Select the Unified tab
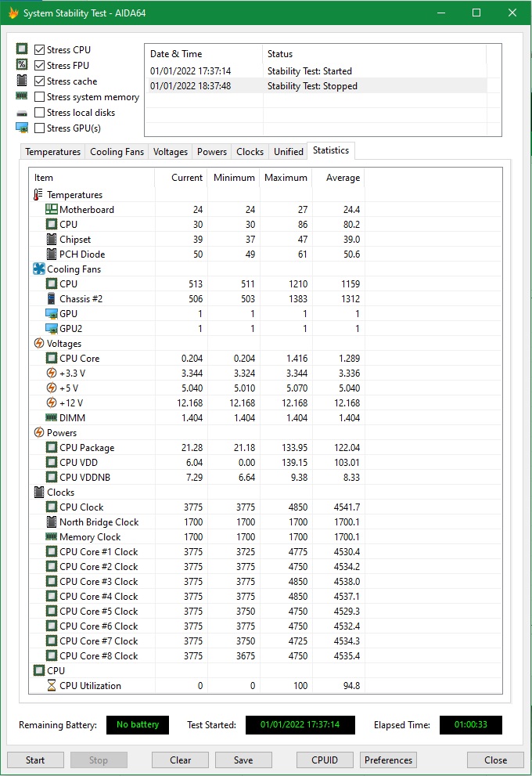The width and height of the screenshot is (532, 776). (288, 151)
